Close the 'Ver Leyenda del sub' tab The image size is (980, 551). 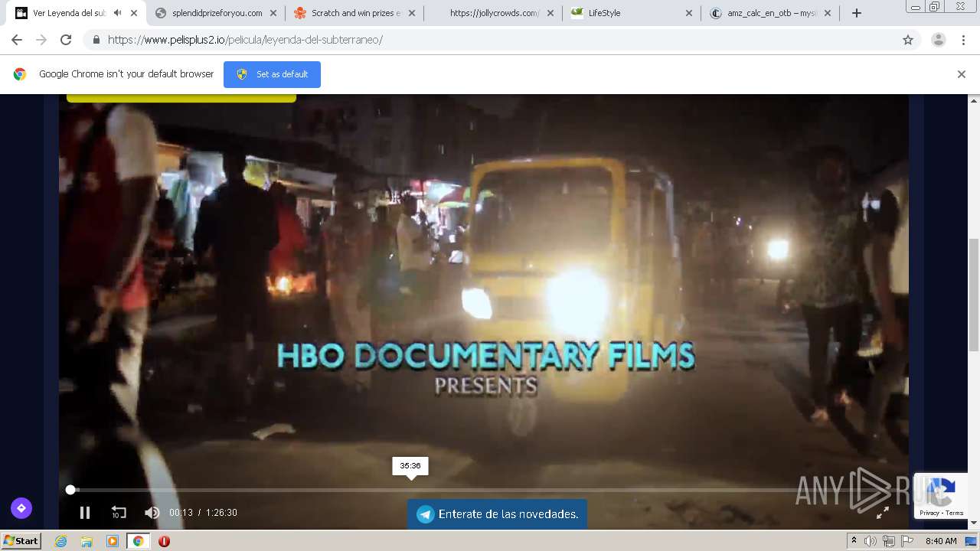tap(134, 13)
